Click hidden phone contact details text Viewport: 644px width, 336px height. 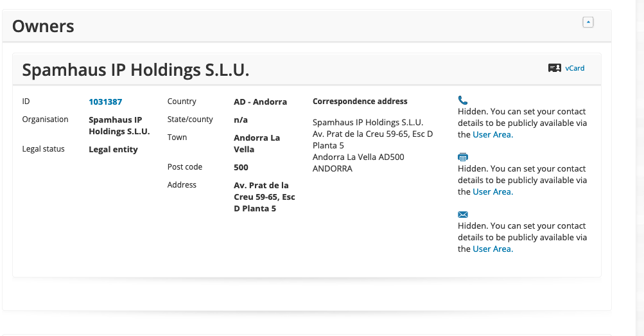point(523,123)
